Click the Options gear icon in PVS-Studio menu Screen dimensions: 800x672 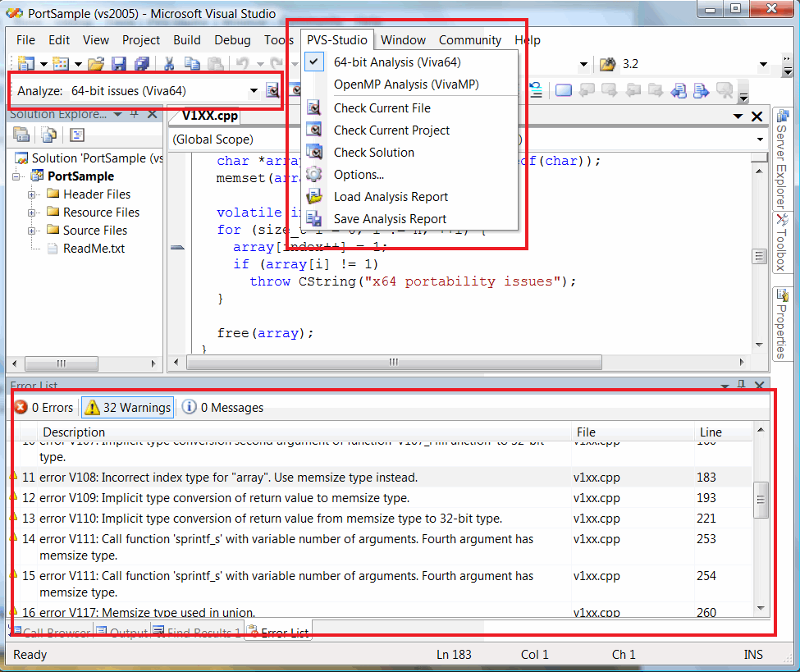(313, 174)
